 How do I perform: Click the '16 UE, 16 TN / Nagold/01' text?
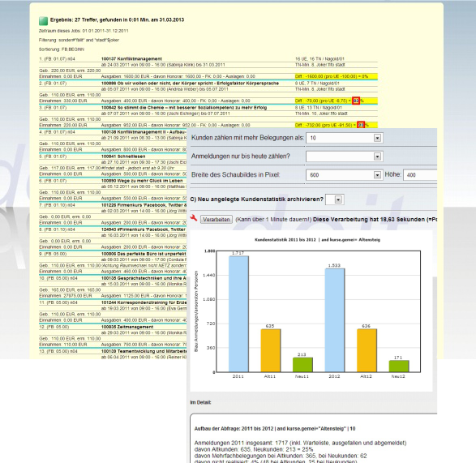click(x=319, y=59)
